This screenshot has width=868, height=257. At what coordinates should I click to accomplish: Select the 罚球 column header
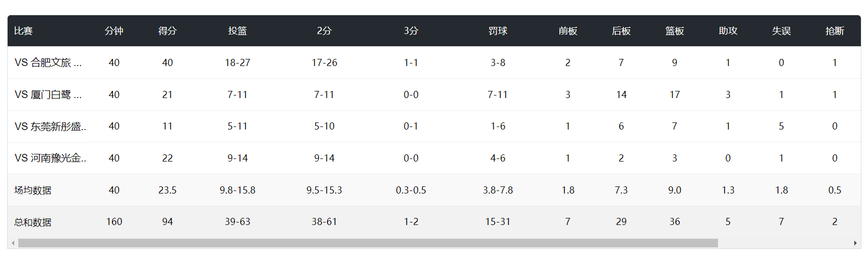(498, 31)
